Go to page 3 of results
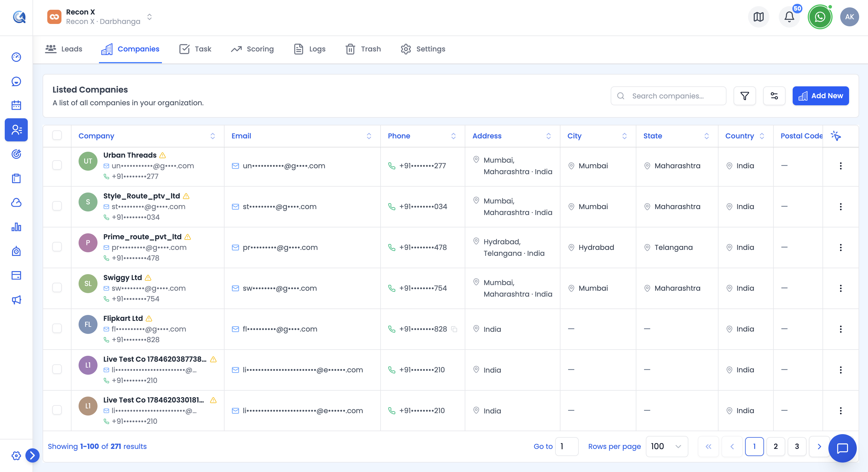The image size is (868, 472). click(x=797, y=447)
